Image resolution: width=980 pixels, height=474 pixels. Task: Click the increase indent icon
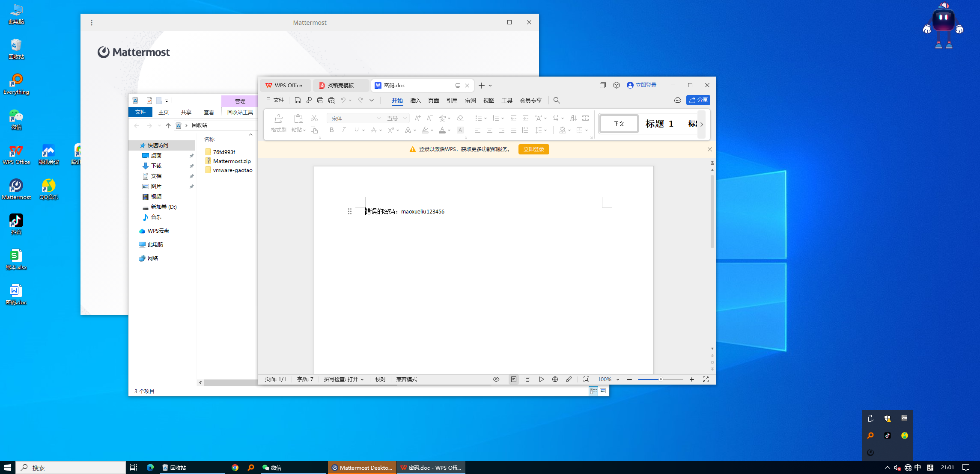tap(525, 118)
